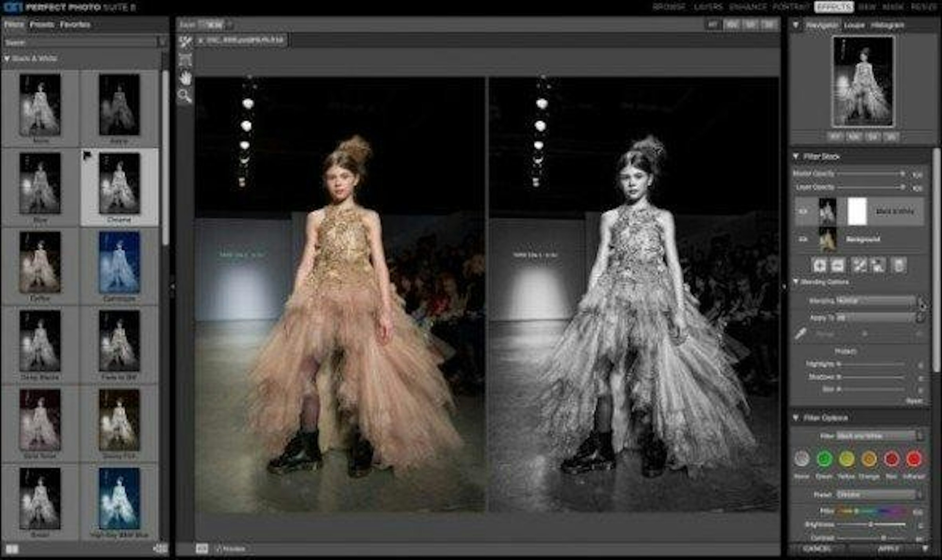Choose the Yellow color filter
Screen dimensions: 942x560
click(847, 459)
